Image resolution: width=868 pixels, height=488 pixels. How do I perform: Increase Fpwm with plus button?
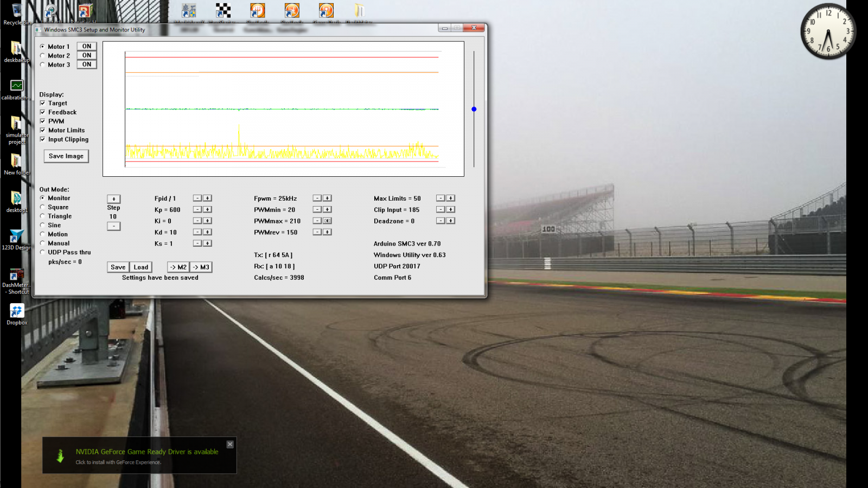click(x=327, y=198)
